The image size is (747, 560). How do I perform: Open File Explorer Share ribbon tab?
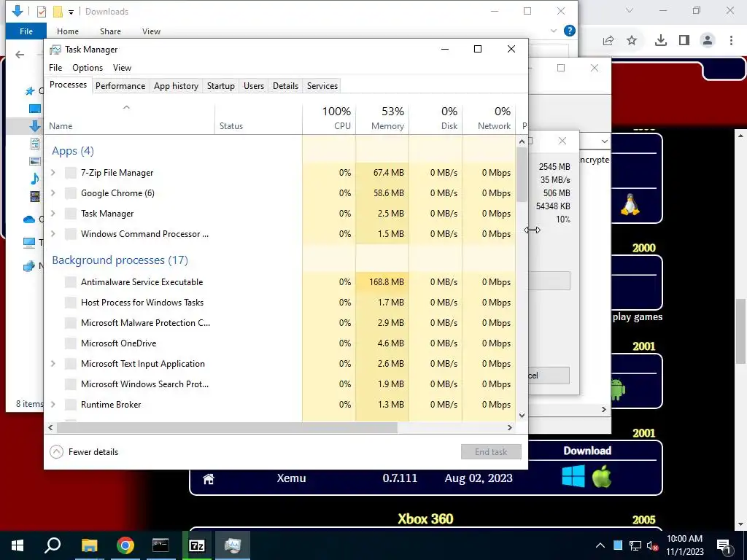tap(110, 31)
